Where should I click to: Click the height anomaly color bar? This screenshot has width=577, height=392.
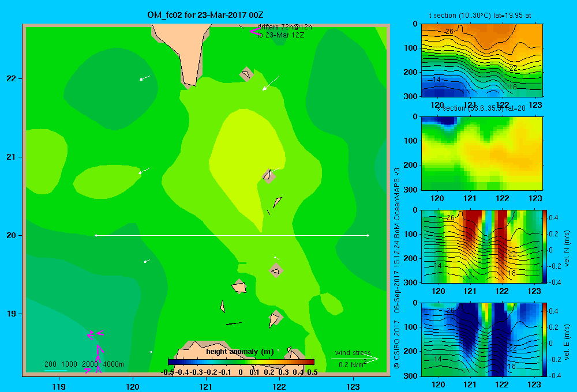coord(241,362)
